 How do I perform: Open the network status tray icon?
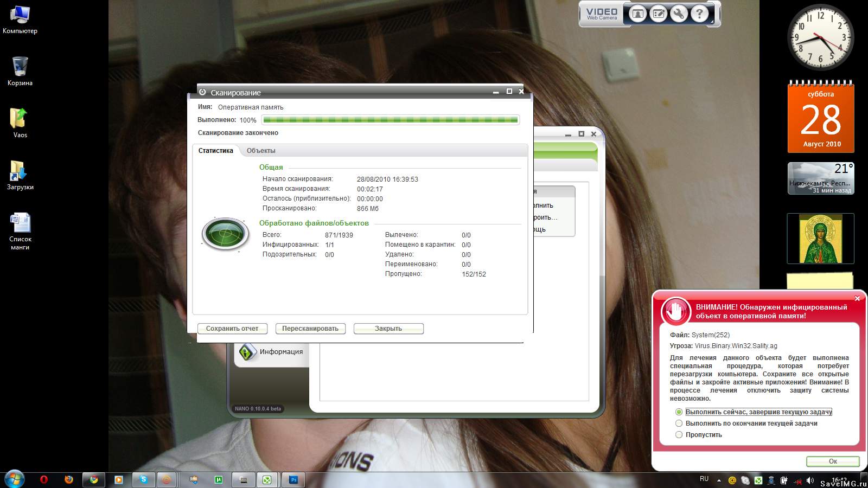pyautogui.click(x=797, y=480)
